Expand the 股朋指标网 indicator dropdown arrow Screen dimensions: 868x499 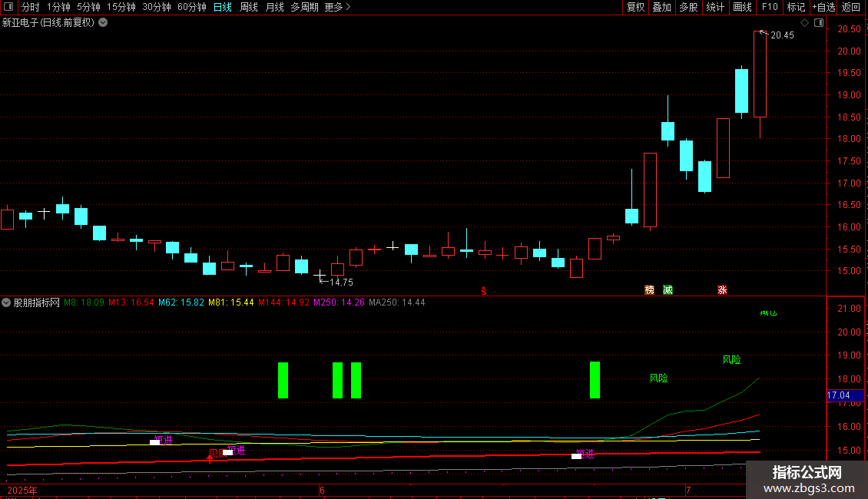tap(6, 302)
